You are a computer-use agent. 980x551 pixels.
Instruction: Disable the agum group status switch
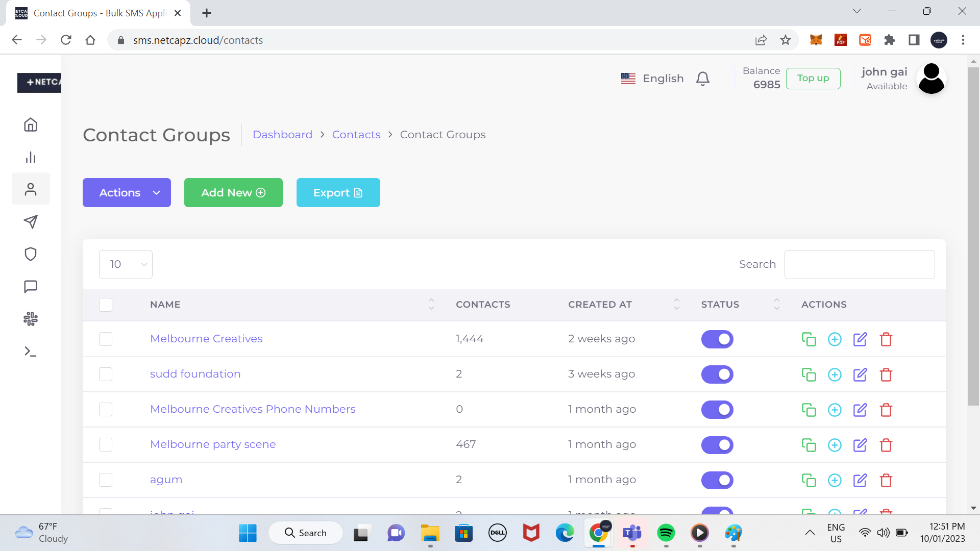(x=717, y=480)
